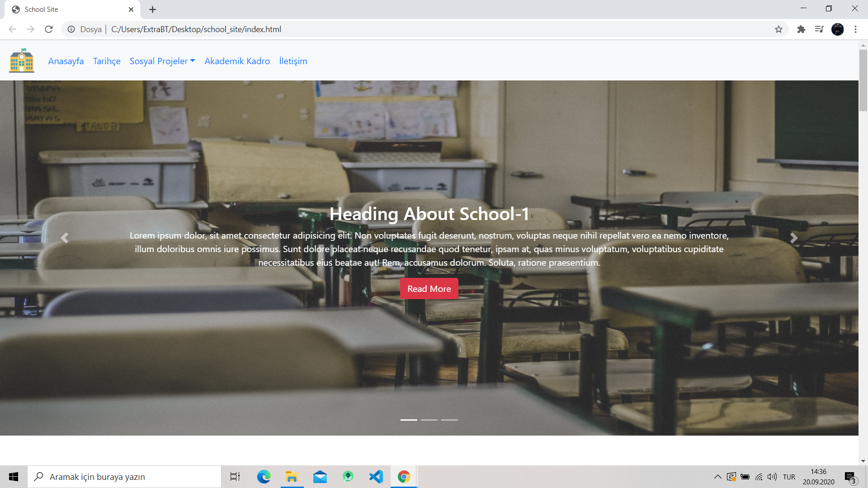Open the Chrome three-dot menu

coord(855,29)
